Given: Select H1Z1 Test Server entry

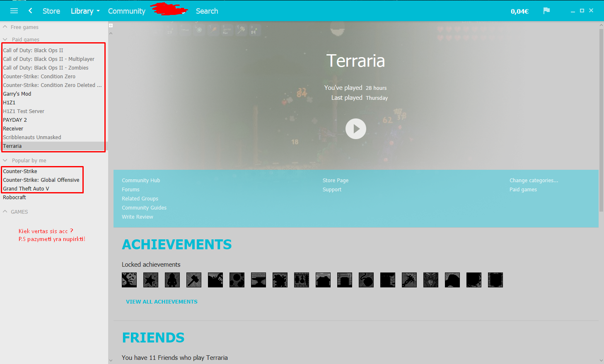Looking at the screenshot, I should point(24,111).
